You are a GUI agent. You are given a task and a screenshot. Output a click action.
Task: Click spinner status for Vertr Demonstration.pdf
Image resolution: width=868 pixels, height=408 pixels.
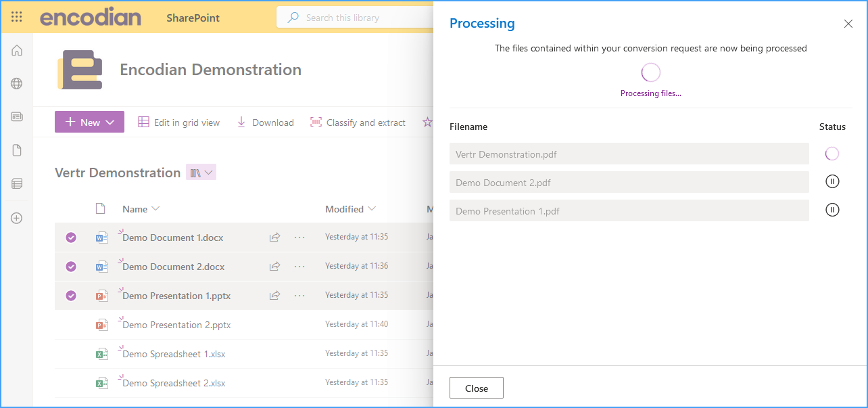pos(832,154)
